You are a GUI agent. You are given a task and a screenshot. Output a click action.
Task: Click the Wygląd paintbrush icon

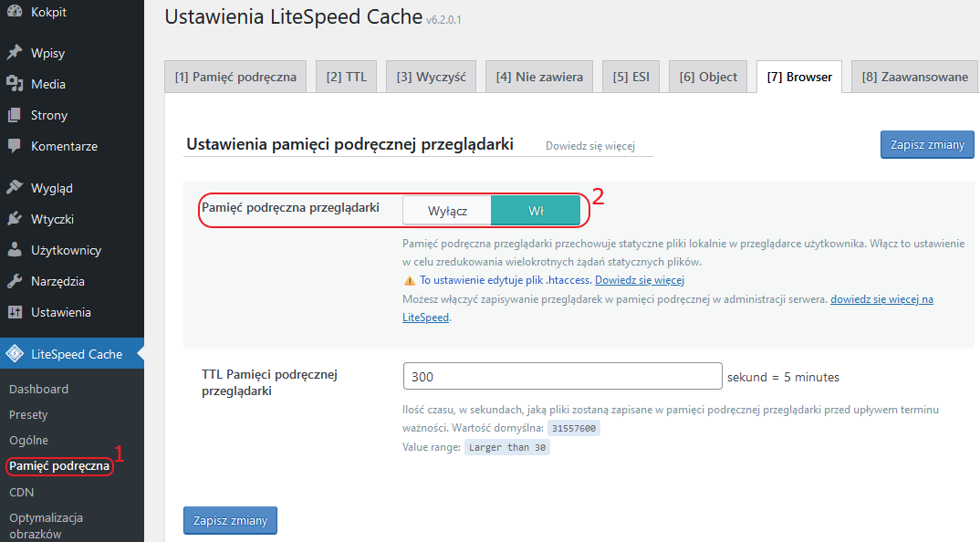[15, 188]
